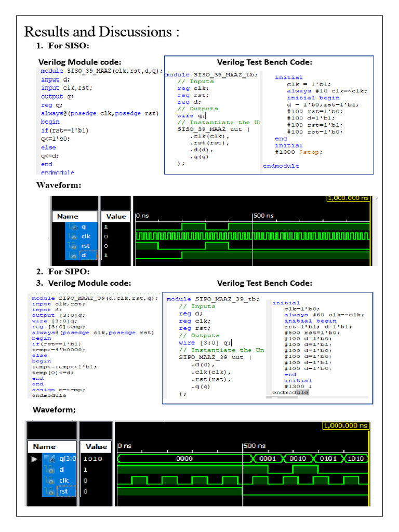
Task: Click the 1010 value of q[3:0] in SIPO waveform
Action: (x=92, y=459)
